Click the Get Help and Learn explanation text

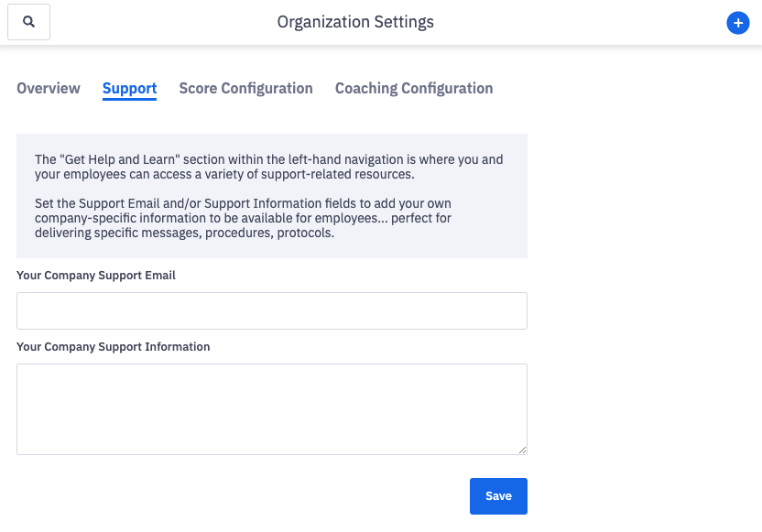pyautogui.click(x=271, y=167)
